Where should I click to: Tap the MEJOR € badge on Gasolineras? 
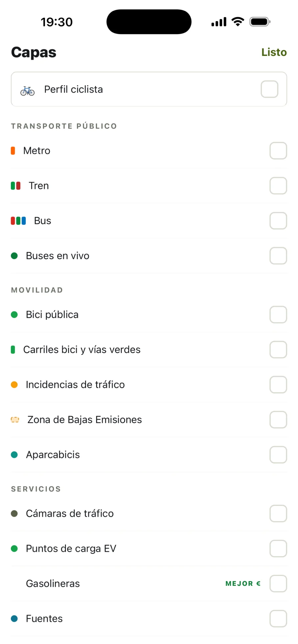[x=243, y=584]
